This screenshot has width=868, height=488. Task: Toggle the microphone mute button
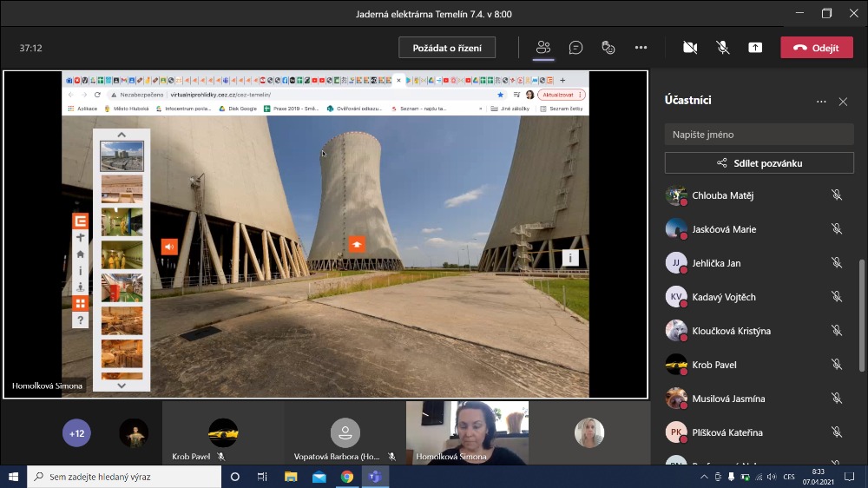coord(722,48)
